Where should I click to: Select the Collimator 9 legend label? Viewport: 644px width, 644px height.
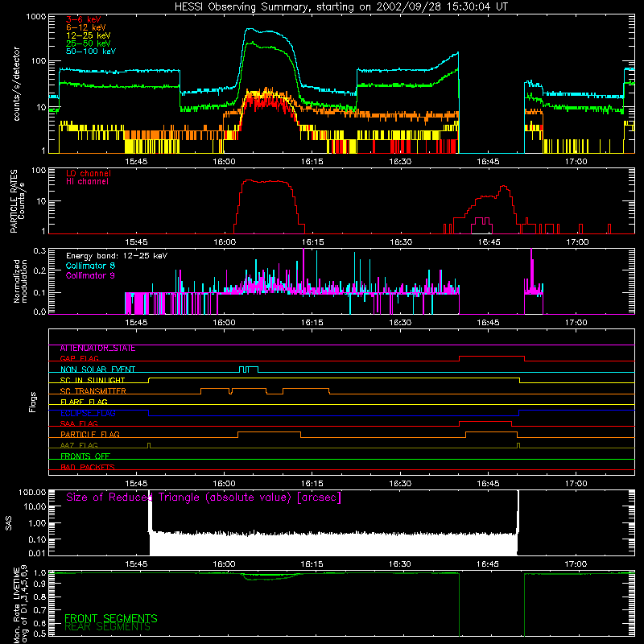90,275
